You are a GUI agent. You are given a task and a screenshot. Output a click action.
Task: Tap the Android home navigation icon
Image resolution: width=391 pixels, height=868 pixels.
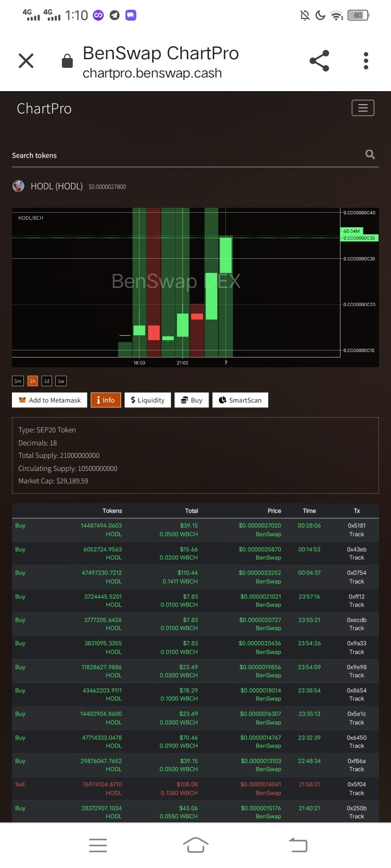point(195,845)
